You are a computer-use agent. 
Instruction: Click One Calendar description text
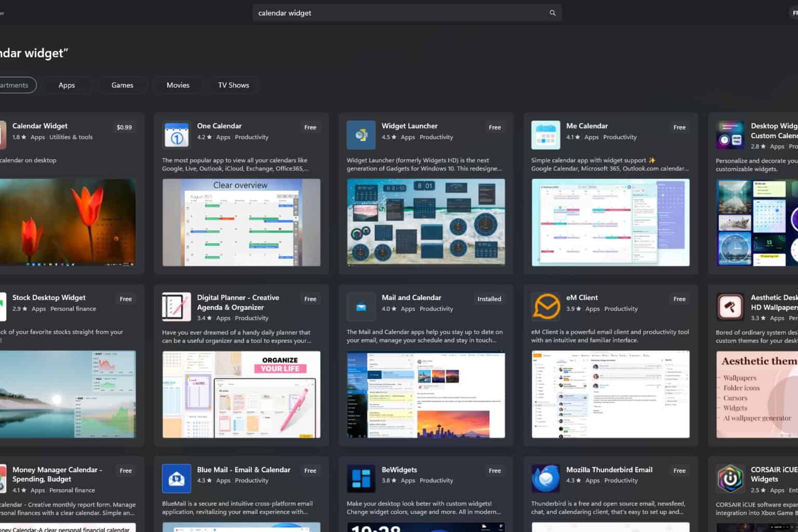pyautogui.click(x=235, y=164)
